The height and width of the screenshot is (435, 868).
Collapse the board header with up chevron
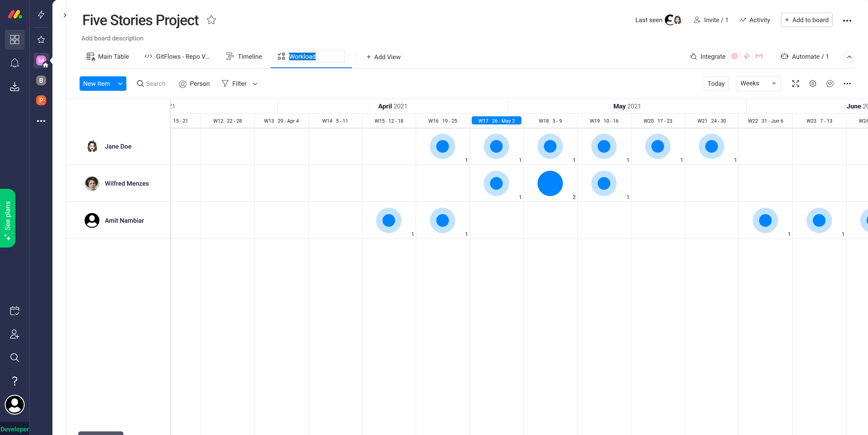tap(849, 57)
